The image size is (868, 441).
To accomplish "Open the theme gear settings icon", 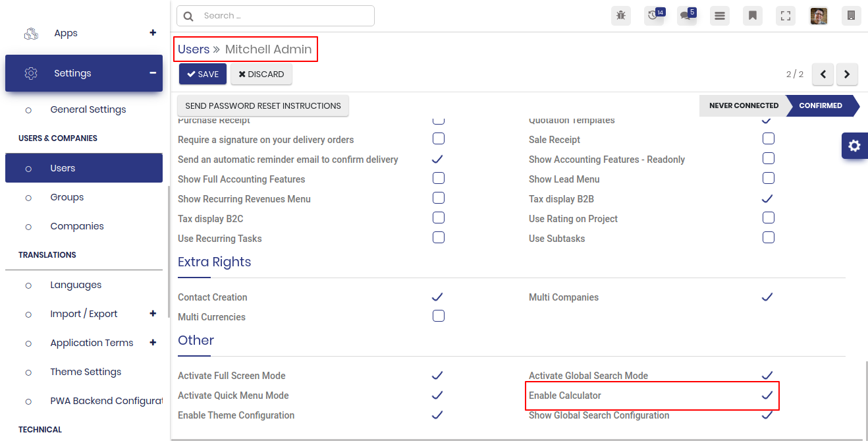I will tap(855, 146).
